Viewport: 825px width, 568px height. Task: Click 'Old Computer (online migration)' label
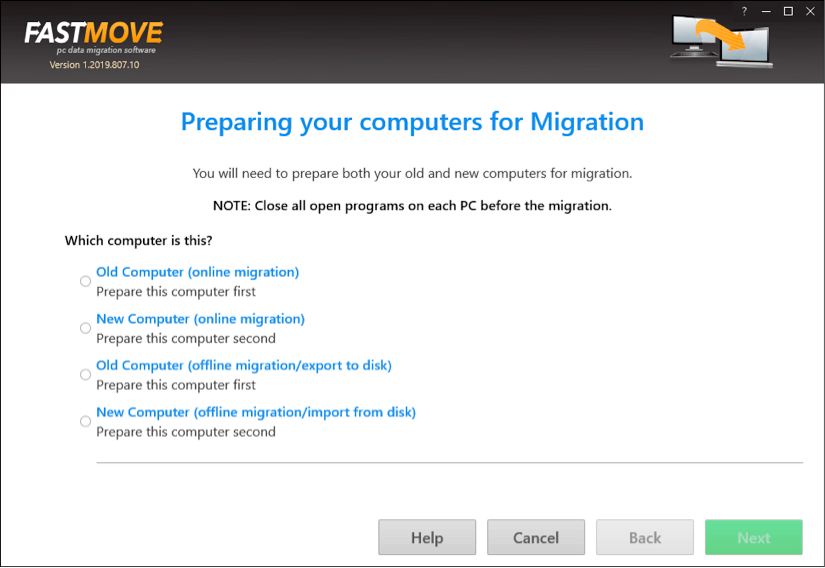pos(197,272)
